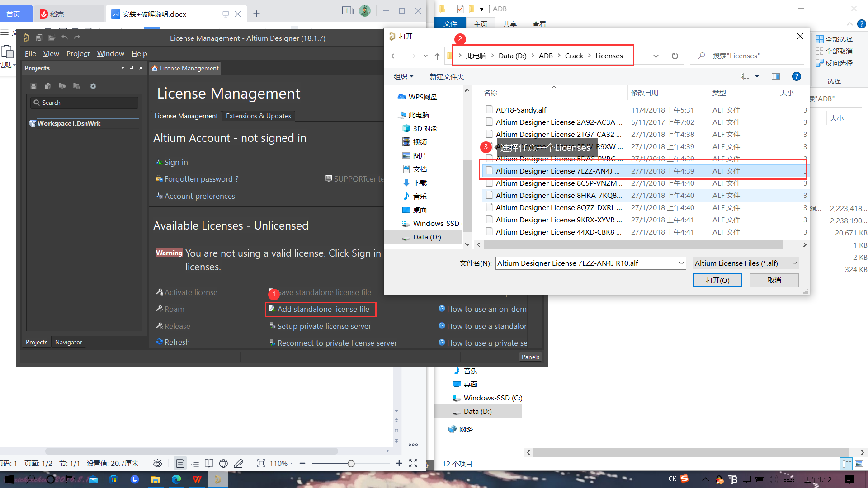Switch to Extensions & Updates tab
The width and height of the screenshot is (868, 488).
(x=258, y=116)
